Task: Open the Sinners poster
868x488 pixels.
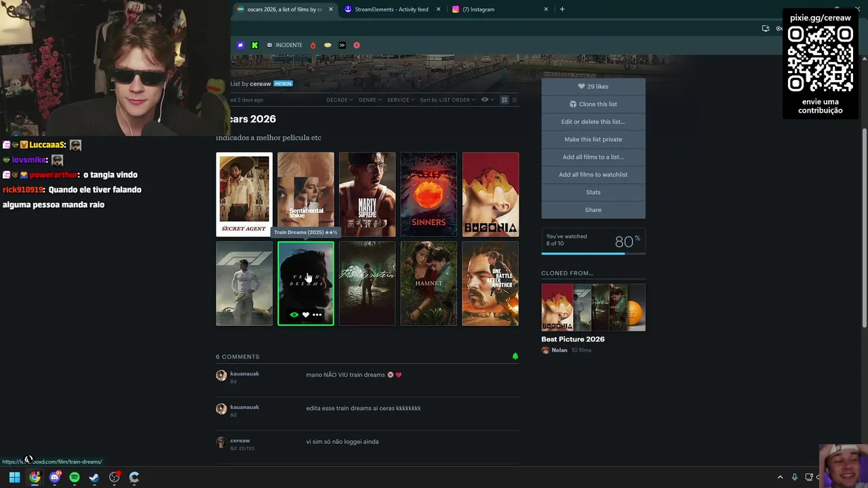Action: [429, 195]
